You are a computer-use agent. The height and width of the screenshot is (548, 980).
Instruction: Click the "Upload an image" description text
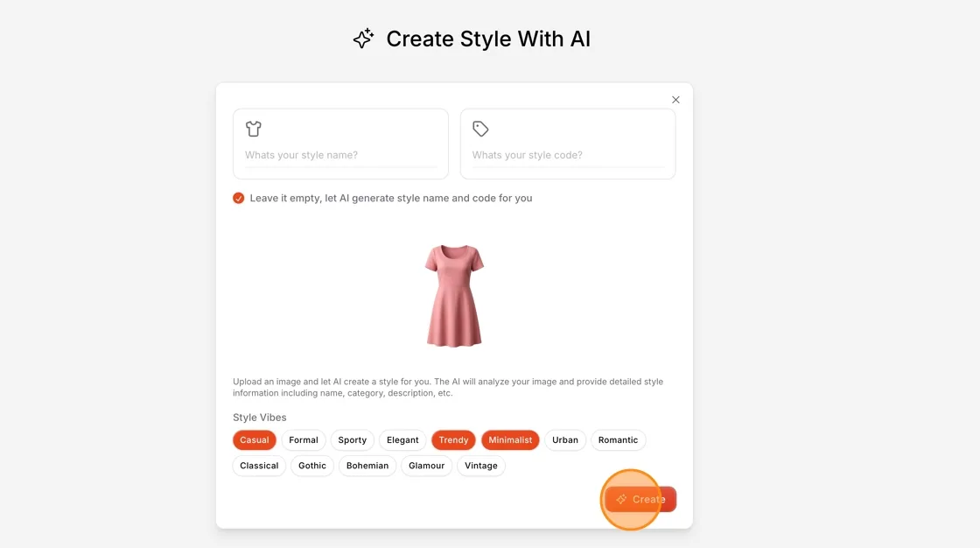[448, 387]
